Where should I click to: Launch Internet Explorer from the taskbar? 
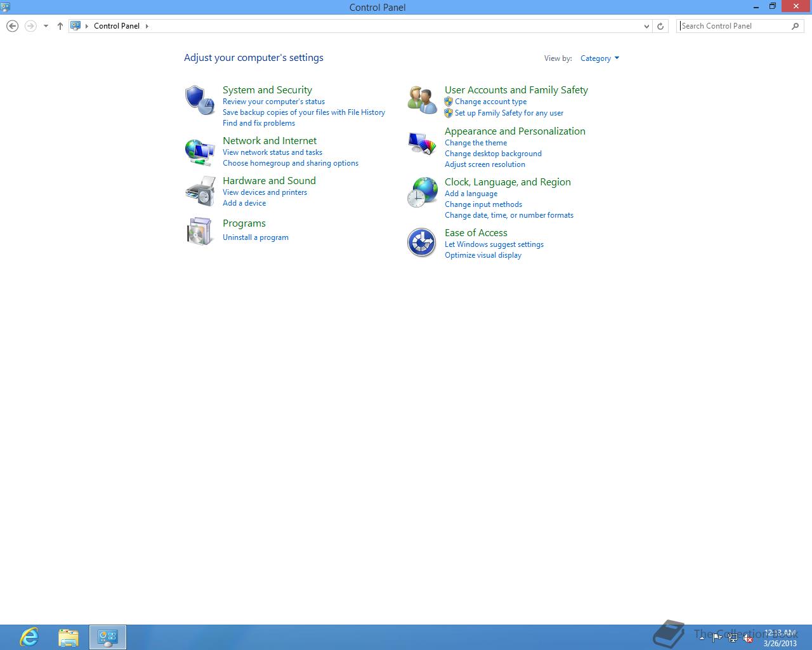click(x=29, y=637)
